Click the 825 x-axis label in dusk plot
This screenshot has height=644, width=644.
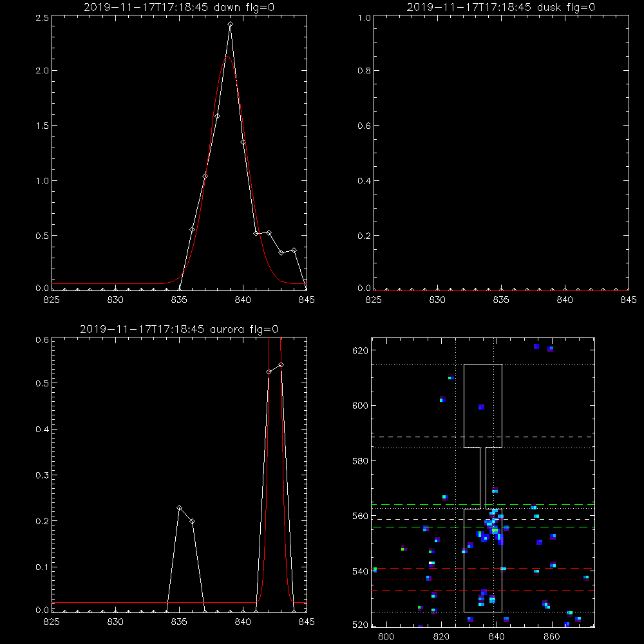[x=374, y=299]
